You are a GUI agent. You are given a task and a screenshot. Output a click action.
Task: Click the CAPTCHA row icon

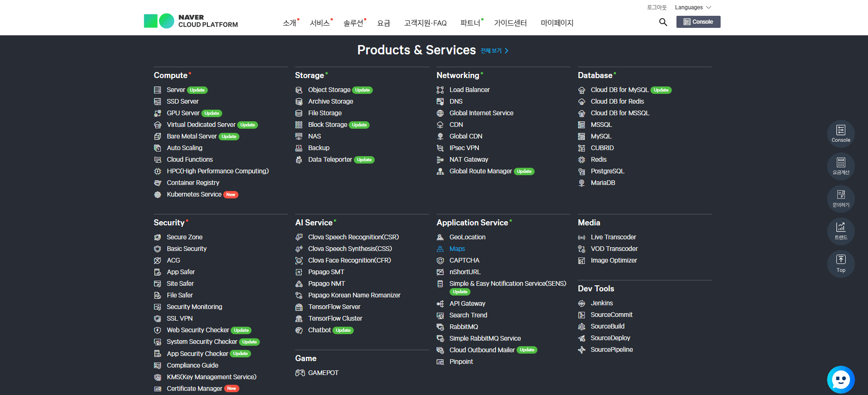point(440,261)
